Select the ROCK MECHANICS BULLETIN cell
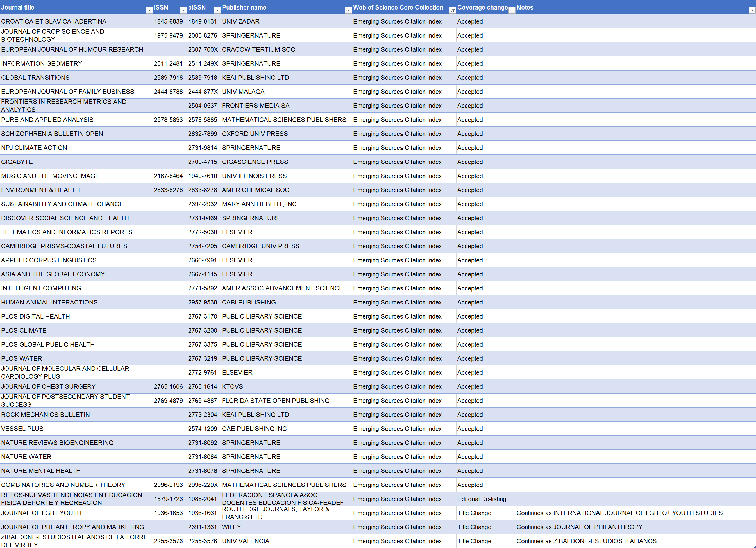 pos(76,414)
